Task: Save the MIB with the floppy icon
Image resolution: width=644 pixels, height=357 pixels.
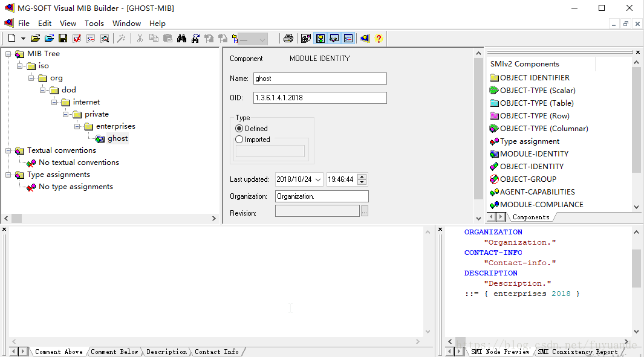Action: click(x=63, y=38)
